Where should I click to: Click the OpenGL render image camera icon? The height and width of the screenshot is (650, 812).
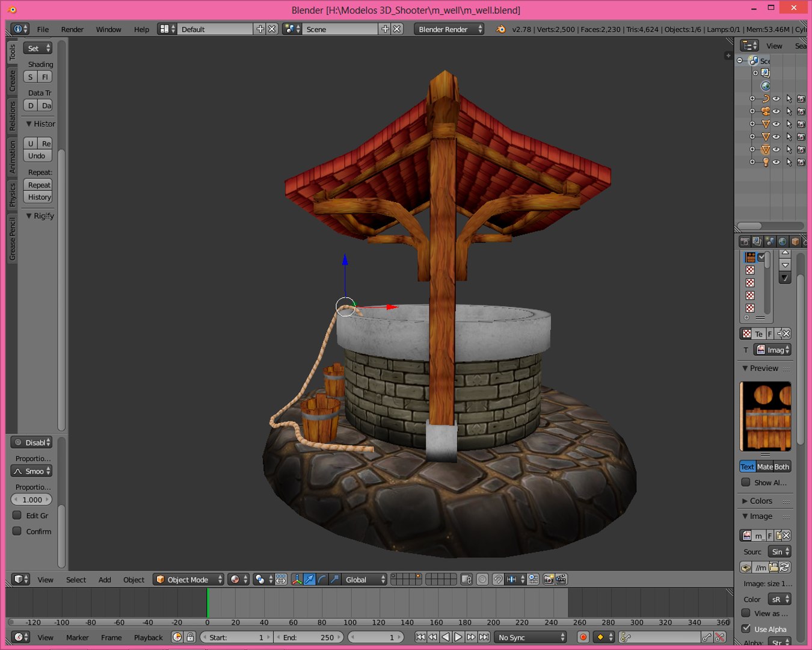pos(549,580)
